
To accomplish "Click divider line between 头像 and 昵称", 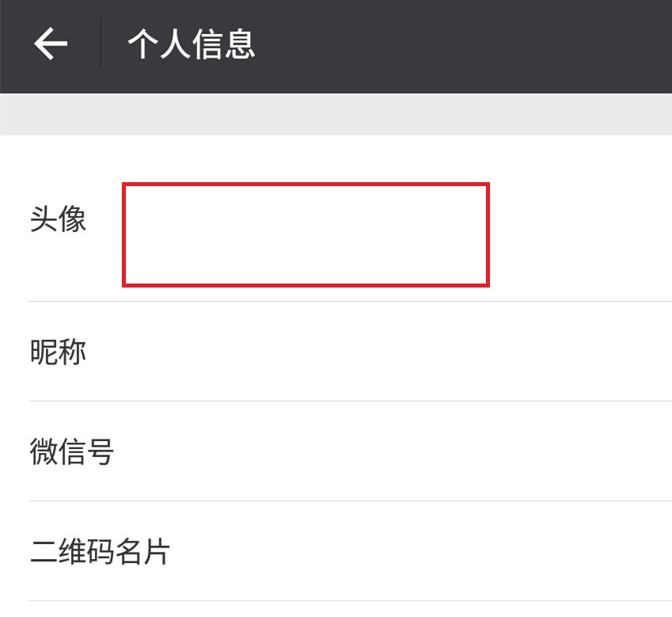I will 351,302.
